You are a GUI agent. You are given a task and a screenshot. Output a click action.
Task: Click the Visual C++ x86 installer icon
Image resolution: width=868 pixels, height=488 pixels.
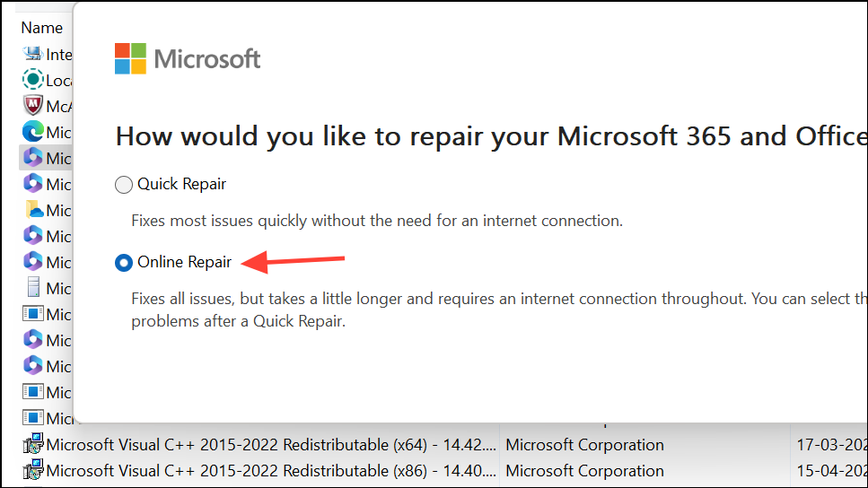33,470
